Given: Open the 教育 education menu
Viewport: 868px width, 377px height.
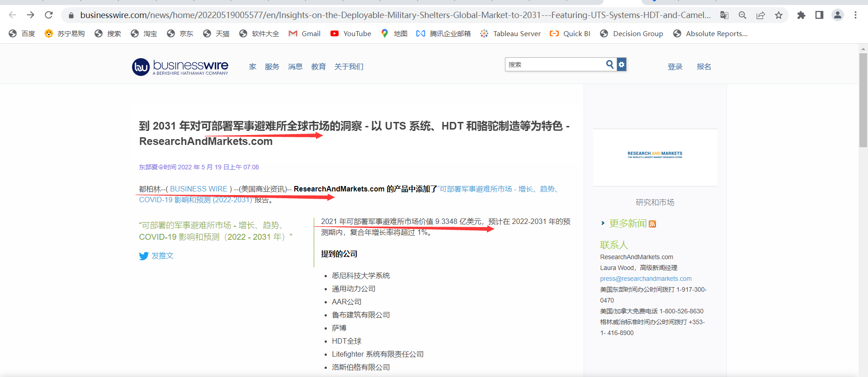Looking at the screenshot, I should 318,67.
